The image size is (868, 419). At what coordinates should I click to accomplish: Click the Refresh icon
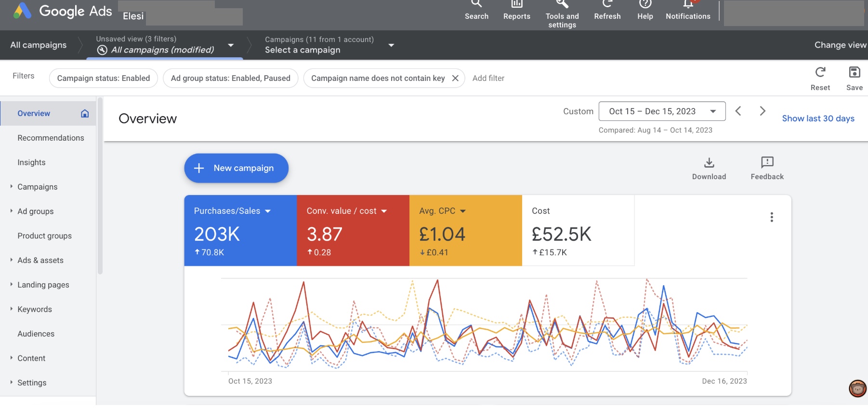click(x=607, y=5)
